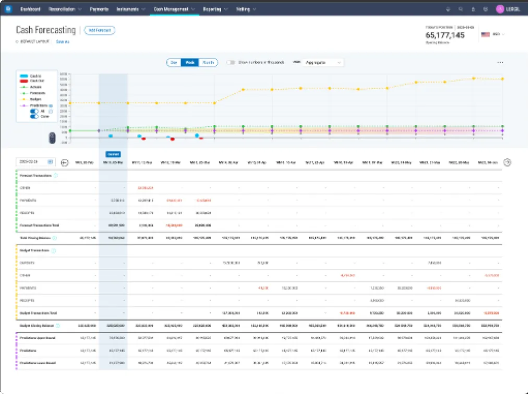Click the Save as link

63,42
